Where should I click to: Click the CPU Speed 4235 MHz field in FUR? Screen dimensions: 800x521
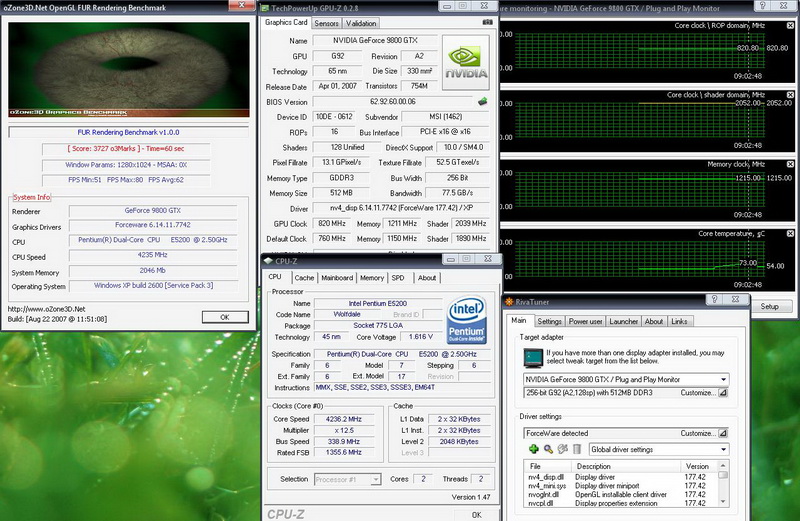tap(153, 255)
